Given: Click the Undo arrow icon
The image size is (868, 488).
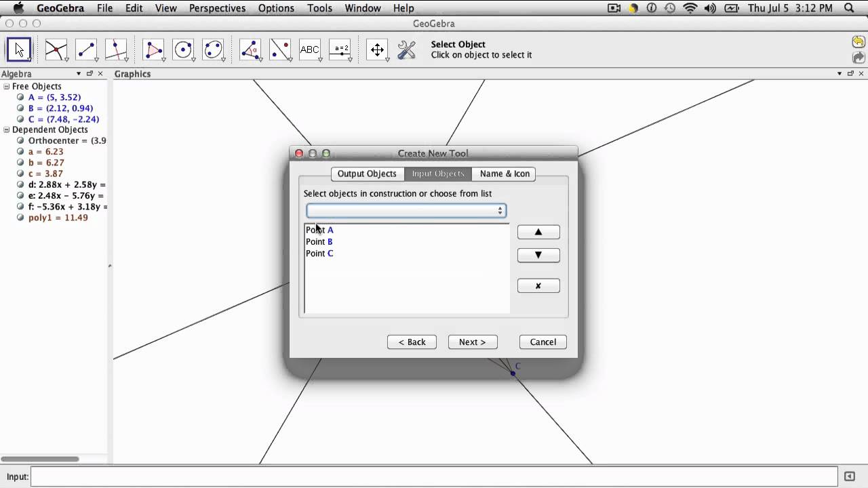Looking at the screenshot, I should pos(859,42).
